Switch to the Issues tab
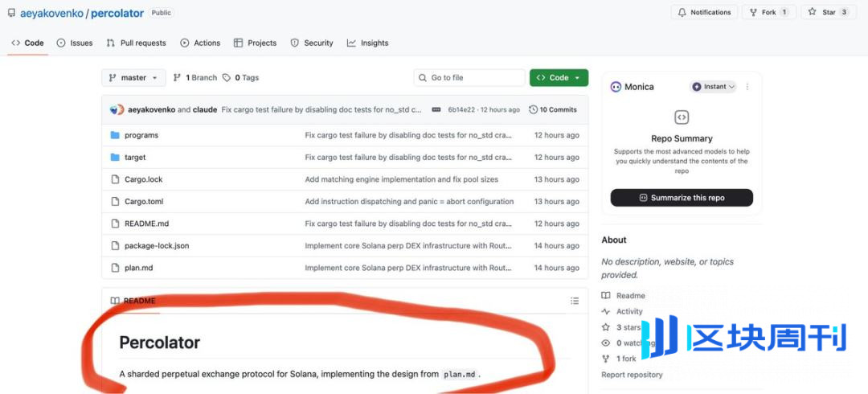This screenshot has height=394, width=868. 75,43
